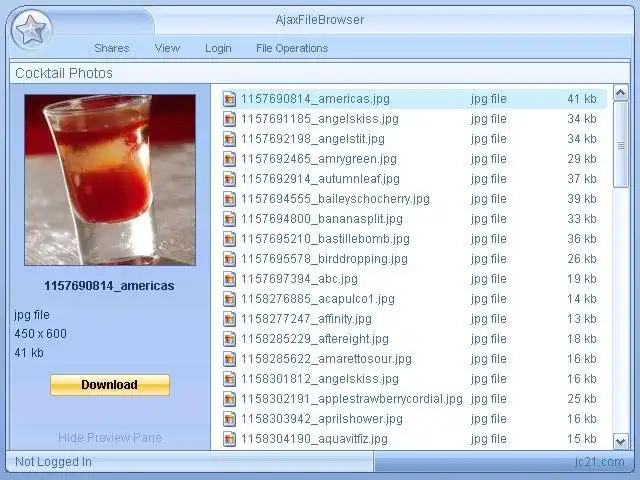The height and width of the screenshot is (480, 640).
Task: Click file icon for 1157692465_amrygreen.jpg
Action: [x=229, y=159]
